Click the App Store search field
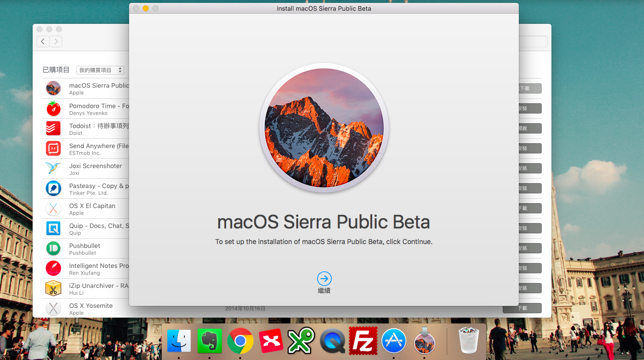Image resolution: width=644 pixels, height=360 pixels. pos(533,41)
